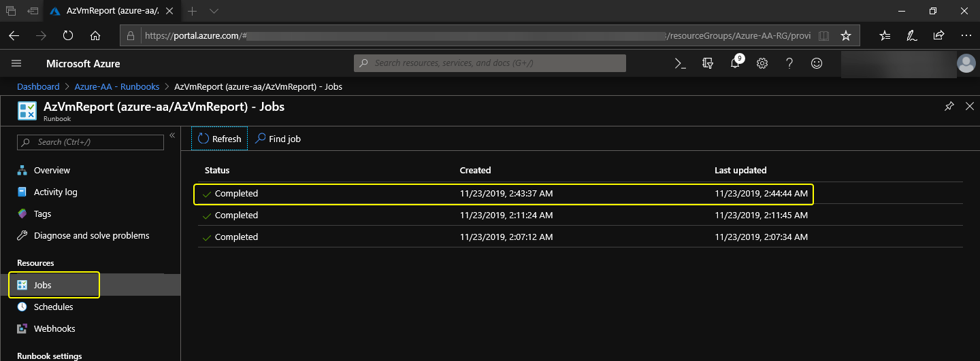Open Cloud Shell from the Azure header
This screenshot has width=980, height=361.
click(680, 63)
